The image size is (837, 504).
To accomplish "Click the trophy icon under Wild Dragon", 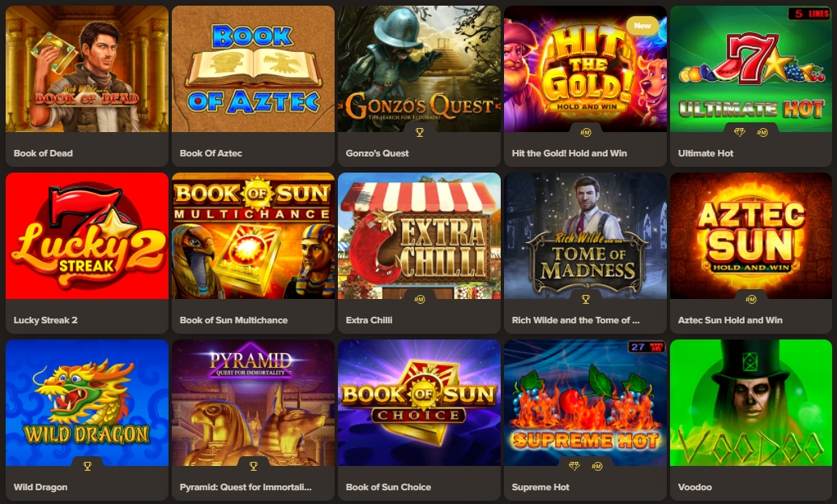I will [x=88, y=466].
